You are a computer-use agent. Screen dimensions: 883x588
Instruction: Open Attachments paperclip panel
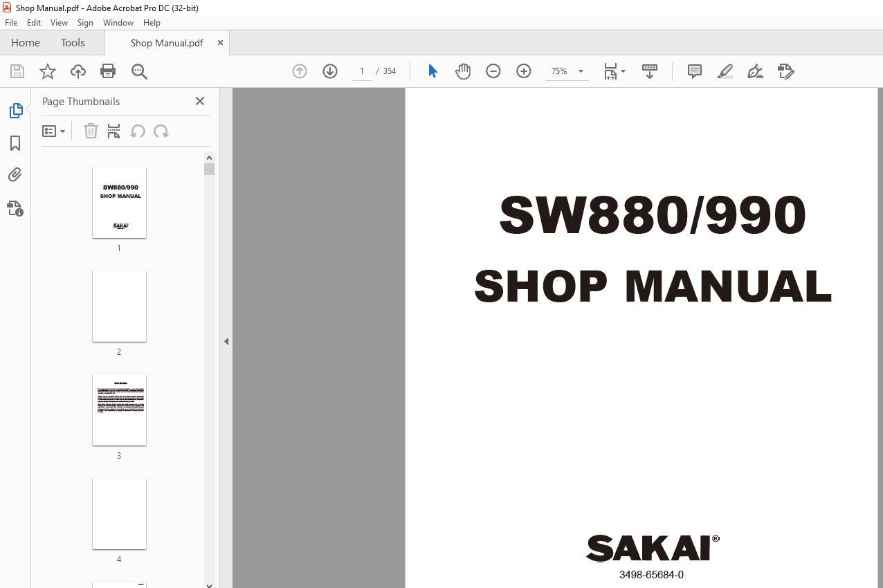[15, 175]
